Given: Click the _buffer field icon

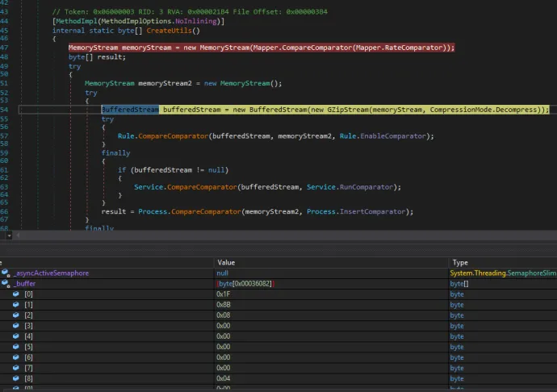Looking at the screenshot, I should pyautogui.click(x=6, y=283).
